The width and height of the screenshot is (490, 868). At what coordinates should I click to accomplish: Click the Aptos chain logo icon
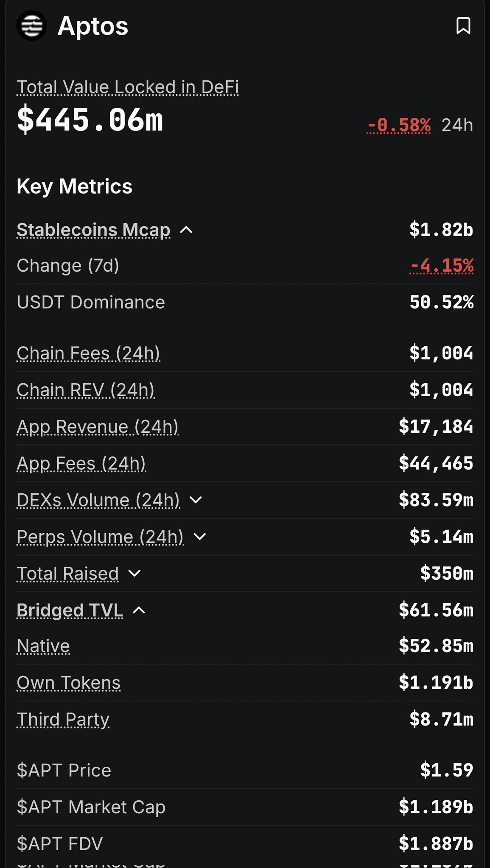[31, 26]
